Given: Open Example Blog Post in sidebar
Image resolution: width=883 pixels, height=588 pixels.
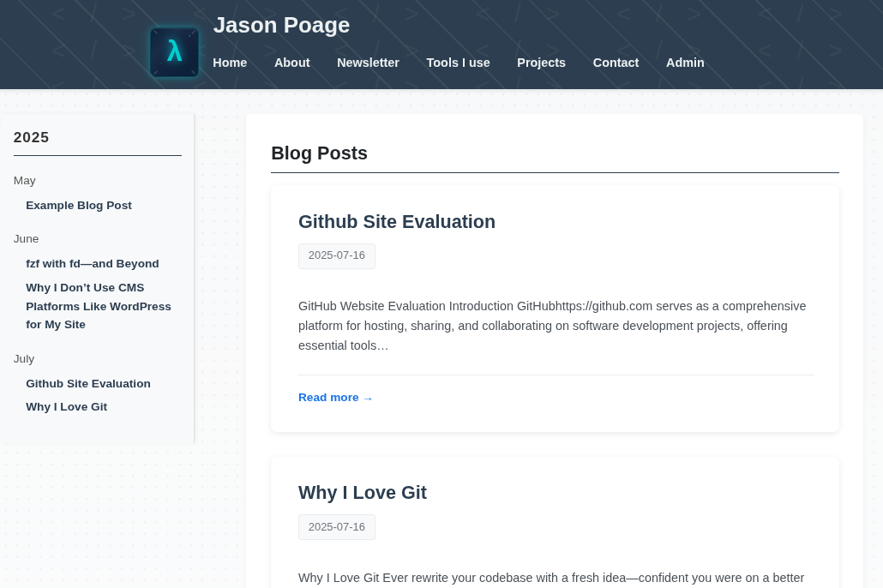Looking at the screenshot, I should pyautogui.click(x=79, y=206).
